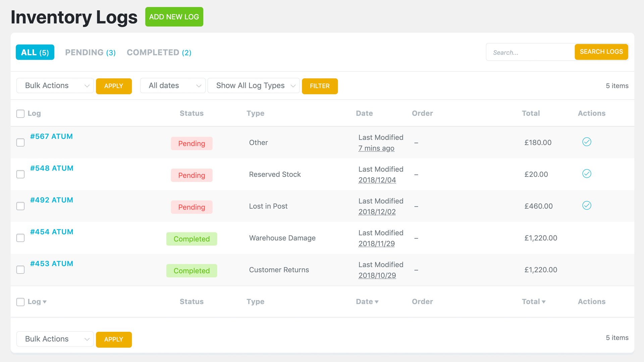Open log #492 ATUM link
Image resolution: width=644 pixels, height=362 pixels.
click(52, 200)
